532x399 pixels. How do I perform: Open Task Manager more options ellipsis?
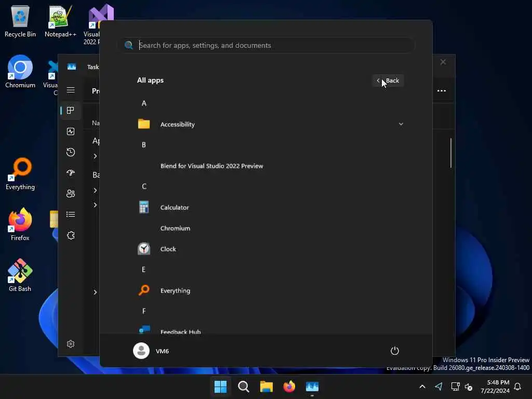click(x=442, y=91)
